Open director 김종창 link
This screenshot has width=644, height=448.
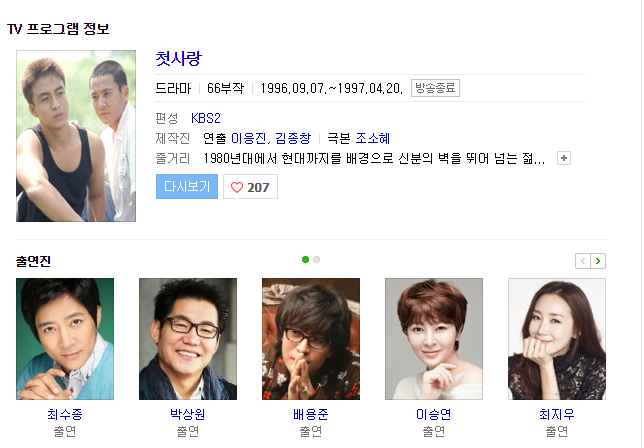pos(293,138)
